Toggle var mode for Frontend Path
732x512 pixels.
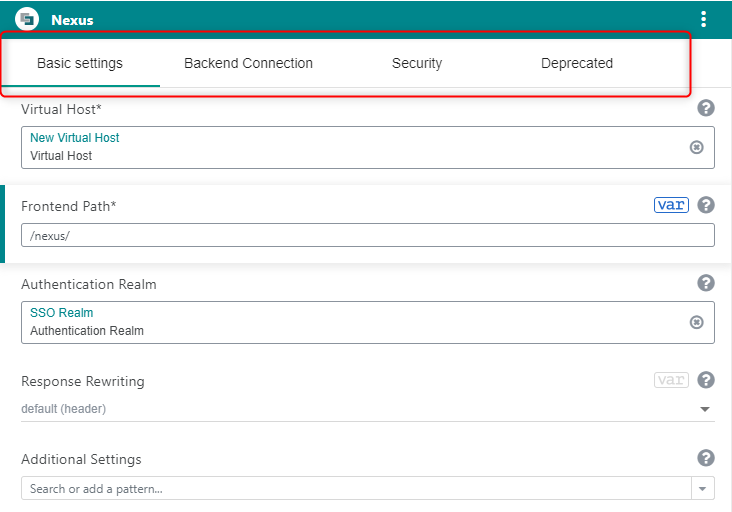(x=671, y=205)
